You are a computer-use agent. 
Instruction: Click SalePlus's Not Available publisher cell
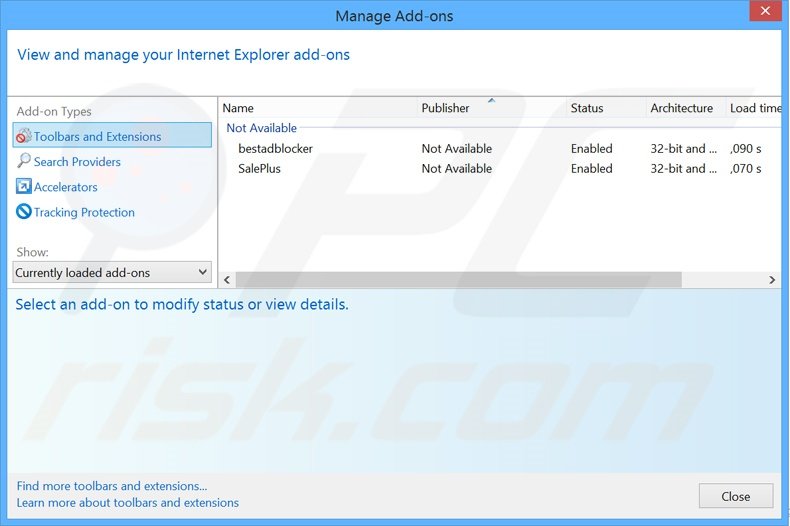point(456,169)
